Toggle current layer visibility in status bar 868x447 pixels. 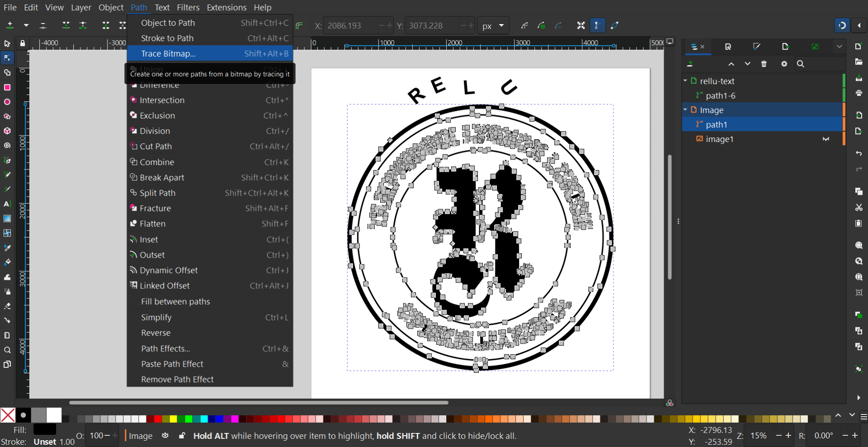point(165,436)
